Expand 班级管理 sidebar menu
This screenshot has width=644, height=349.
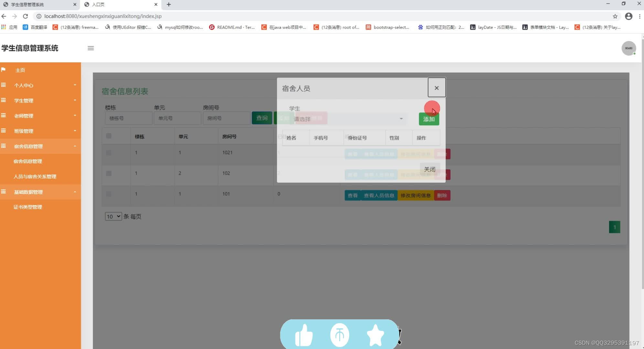click(x=40, y=131)
